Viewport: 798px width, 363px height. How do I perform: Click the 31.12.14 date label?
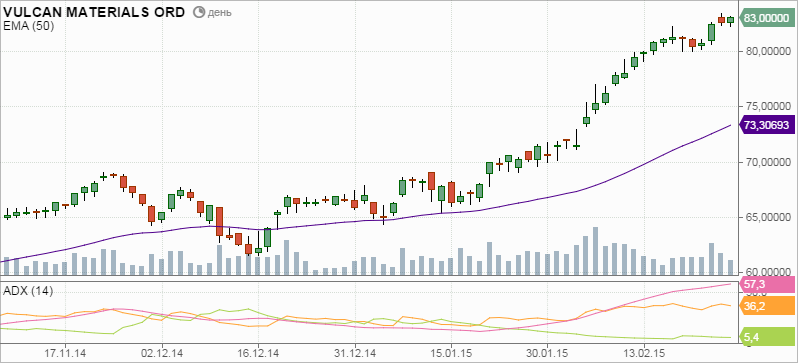pos(355,354)
